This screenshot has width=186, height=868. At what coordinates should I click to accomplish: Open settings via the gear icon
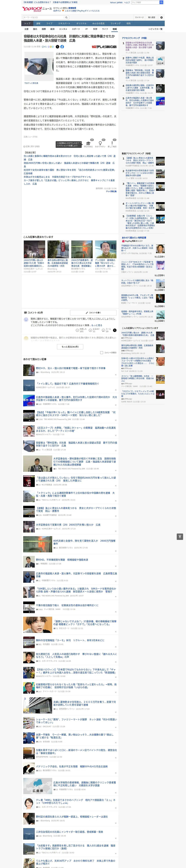tap(161, 18)
